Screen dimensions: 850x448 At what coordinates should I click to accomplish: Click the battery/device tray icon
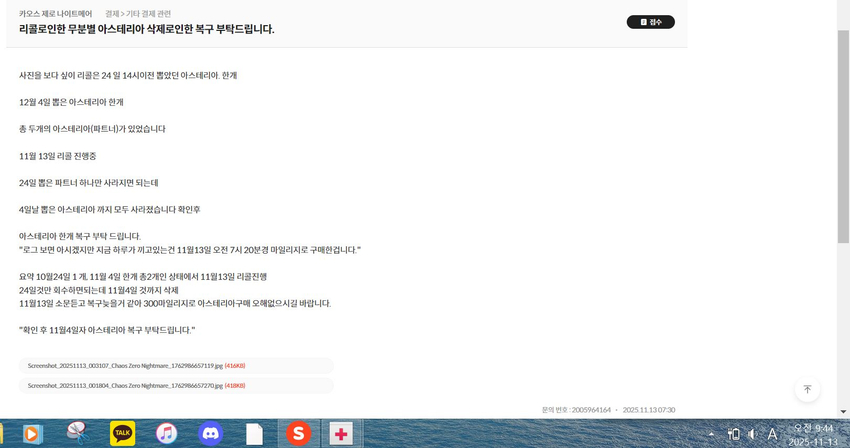[734, 434]
